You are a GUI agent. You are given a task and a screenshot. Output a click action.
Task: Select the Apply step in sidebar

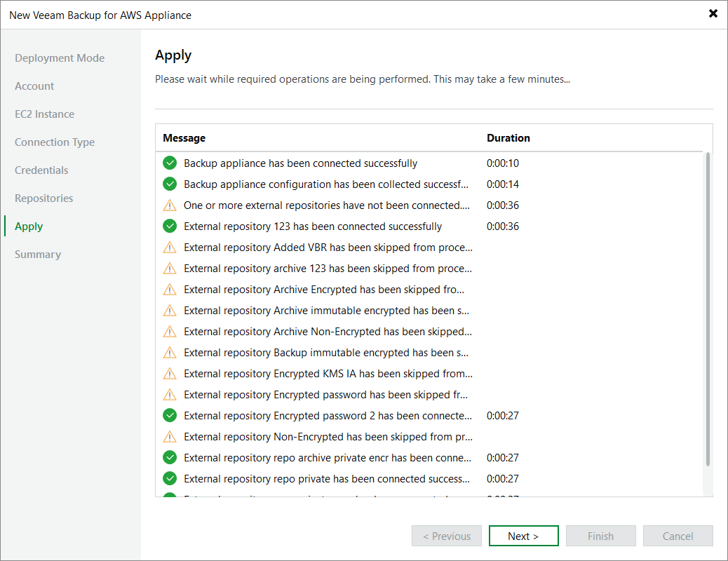click(x=29, y=227)
